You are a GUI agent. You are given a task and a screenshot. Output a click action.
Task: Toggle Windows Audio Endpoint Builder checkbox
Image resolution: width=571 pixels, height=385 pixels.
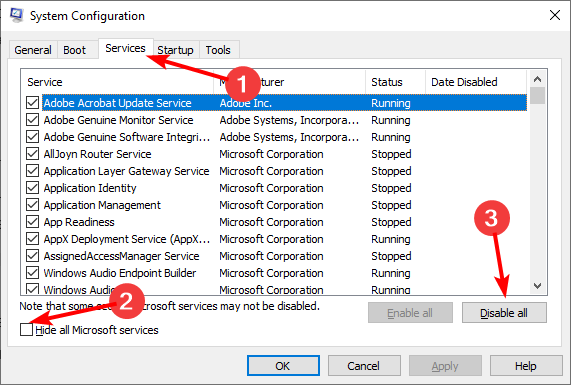[x=32, y=273]
